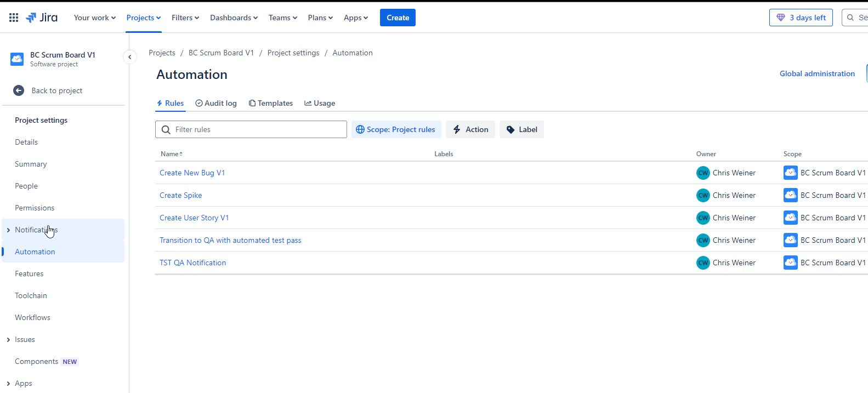Open the Your work dropdown
The image size is (868, 393).
click(x=95, y=18)
